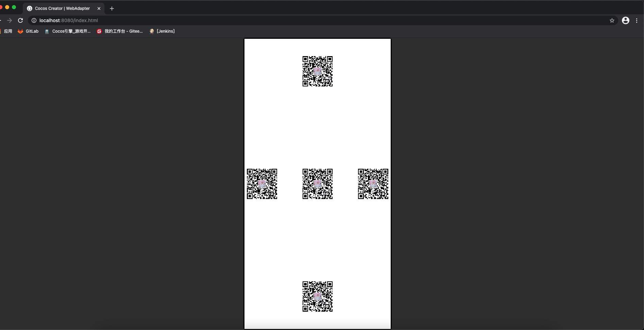Click the yellow minimize window button
The height and width of the screenshot is (330, 644).
pyautogui.click(x=7, y=7)
